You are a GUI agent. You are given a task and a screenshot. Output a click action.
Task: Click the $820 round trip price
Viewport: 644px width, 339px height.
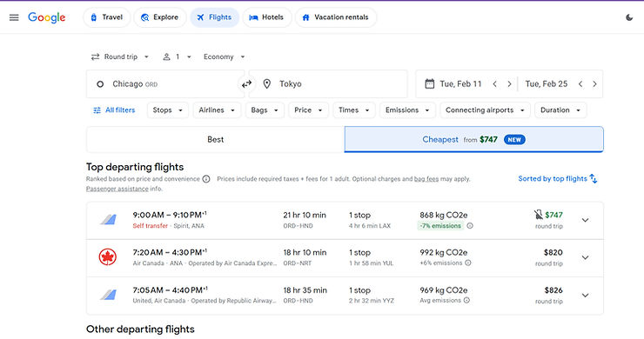click(x=553, y=252)
